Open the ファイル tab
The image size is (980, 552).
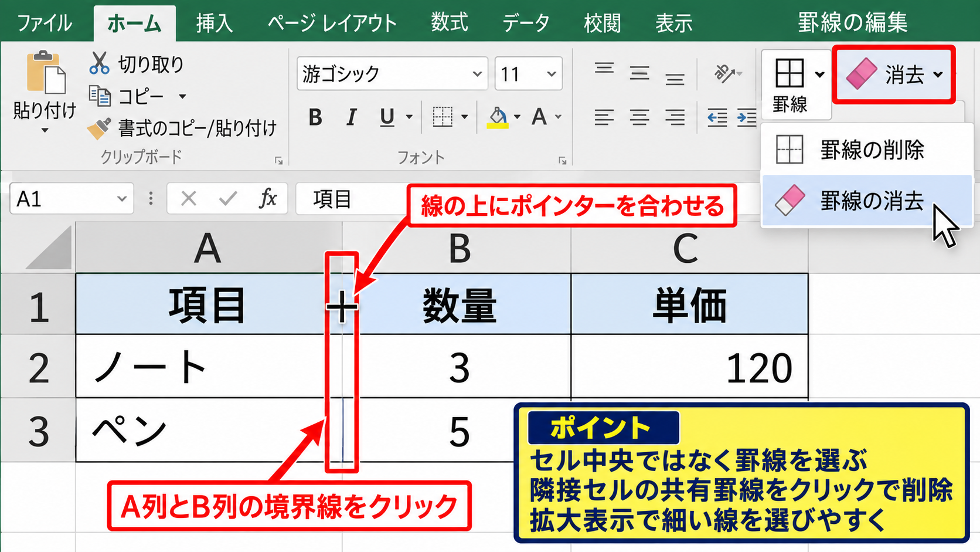click(45, 23)
